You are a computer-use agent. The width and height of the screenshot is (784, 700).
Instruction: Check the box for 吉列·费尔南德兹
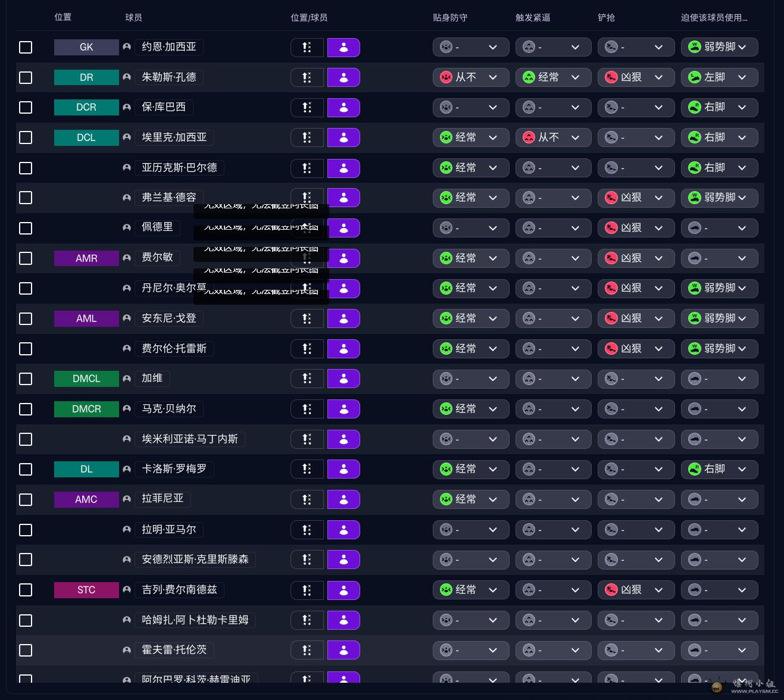(26, 590)
